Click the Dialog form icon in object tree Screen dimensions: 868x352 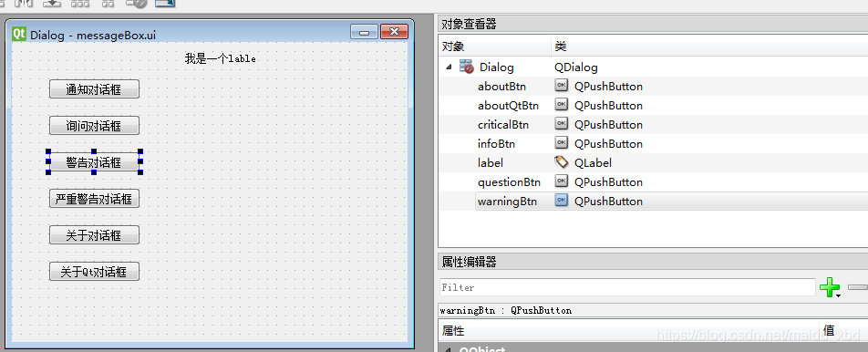pos(466,67)
